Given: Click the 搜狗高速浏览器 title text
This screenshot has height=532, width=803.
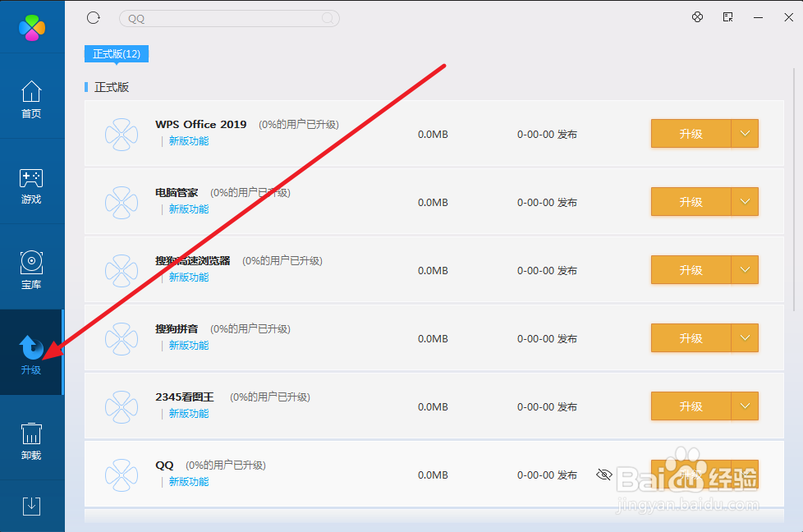Looking at the screenshot, I should [193, 260].
